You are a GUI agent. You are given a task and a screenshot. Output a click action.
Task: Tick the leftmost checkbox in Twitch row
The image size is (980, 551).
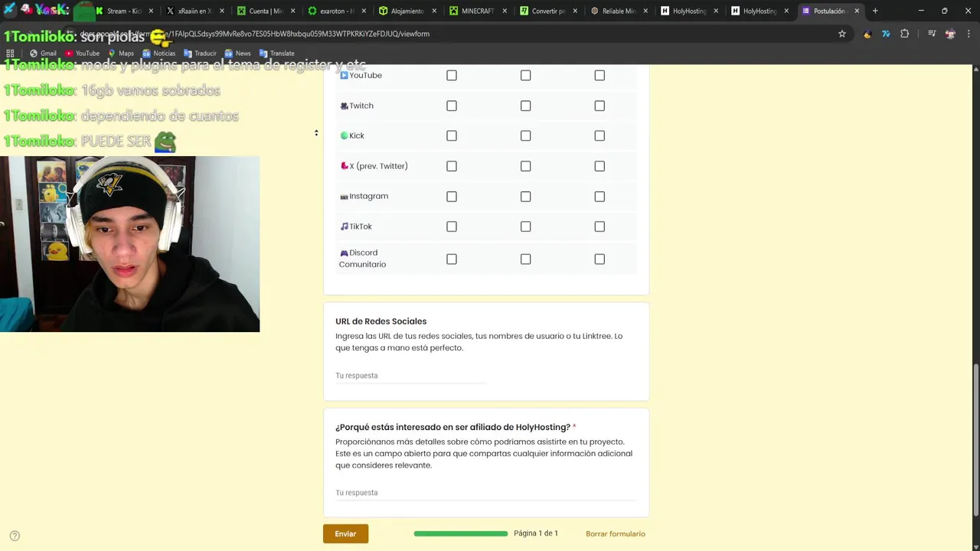[x=452, y=106]
